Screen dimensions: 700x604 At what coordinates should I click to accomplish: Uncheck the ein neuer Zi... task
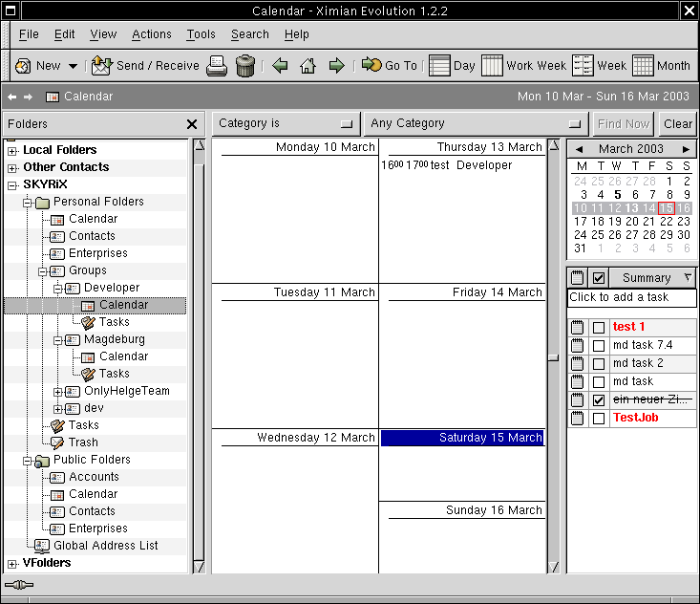(x=599, y=400)
